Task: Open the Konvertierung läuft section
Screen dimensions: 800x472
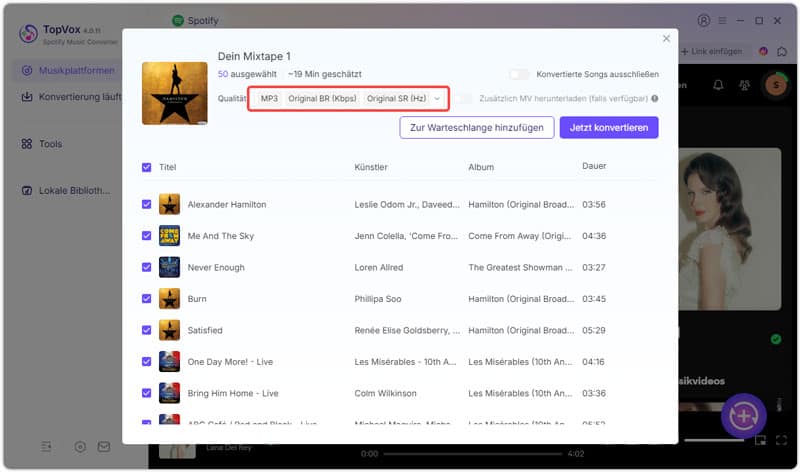Action: pyautogui.click(x=71, y=96)
